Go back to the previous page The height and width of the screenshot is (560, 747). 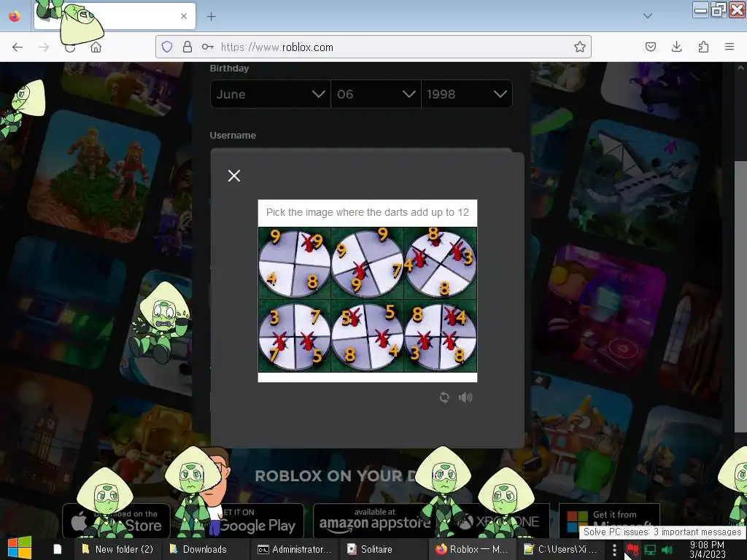point(18,47)
